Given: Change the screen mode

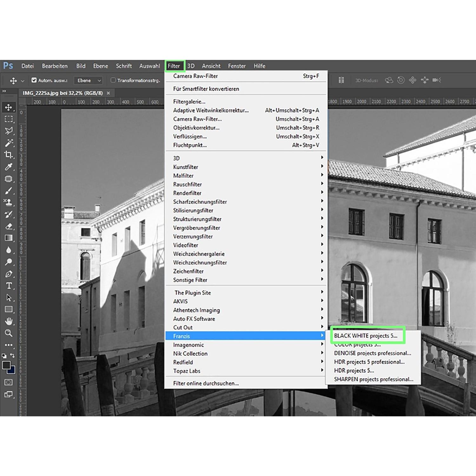Looking at the screenshot, I should pyautogui.click(x=9, y=394).
